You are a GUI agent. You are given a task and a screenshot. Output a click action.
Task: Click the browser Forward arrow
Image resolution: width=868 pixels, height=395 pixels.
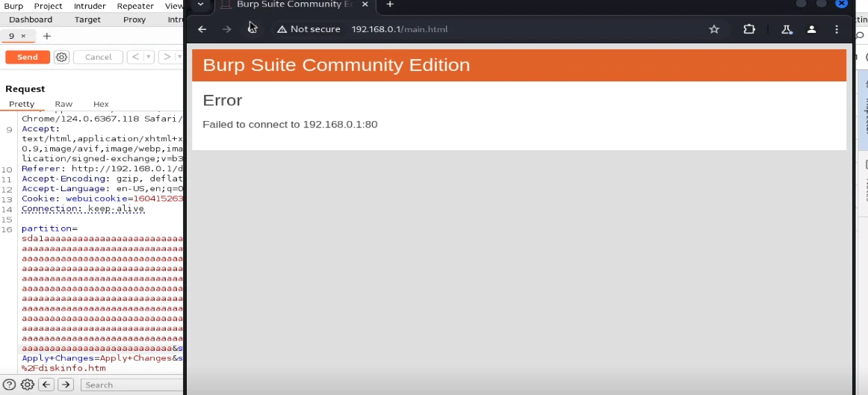(x=226, y=29)
